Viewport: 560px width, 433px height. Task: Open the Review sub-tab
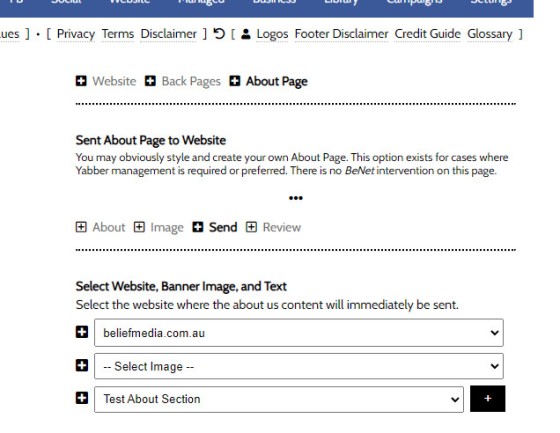(x=282, y=227)
